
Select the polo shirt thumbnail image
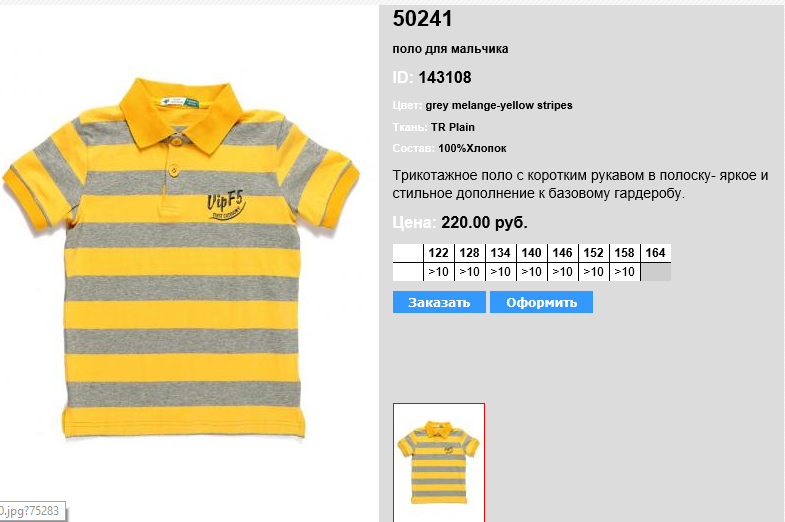pos(439,462)
